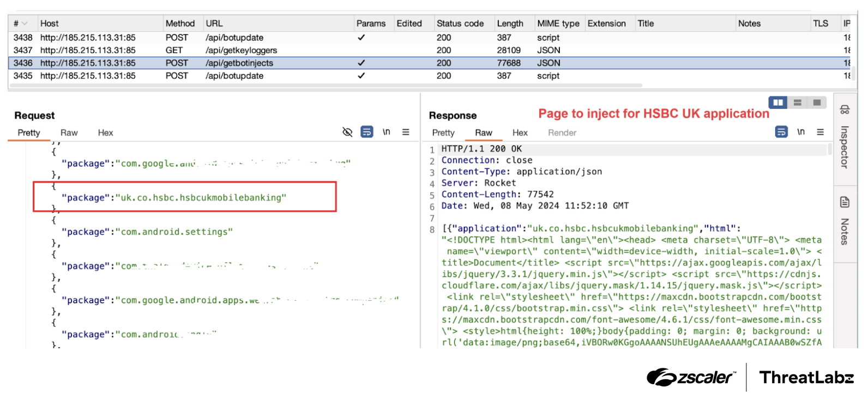Open the Response Render tab
The width and height of the screenshot is (868, 400).
point(562,133)
